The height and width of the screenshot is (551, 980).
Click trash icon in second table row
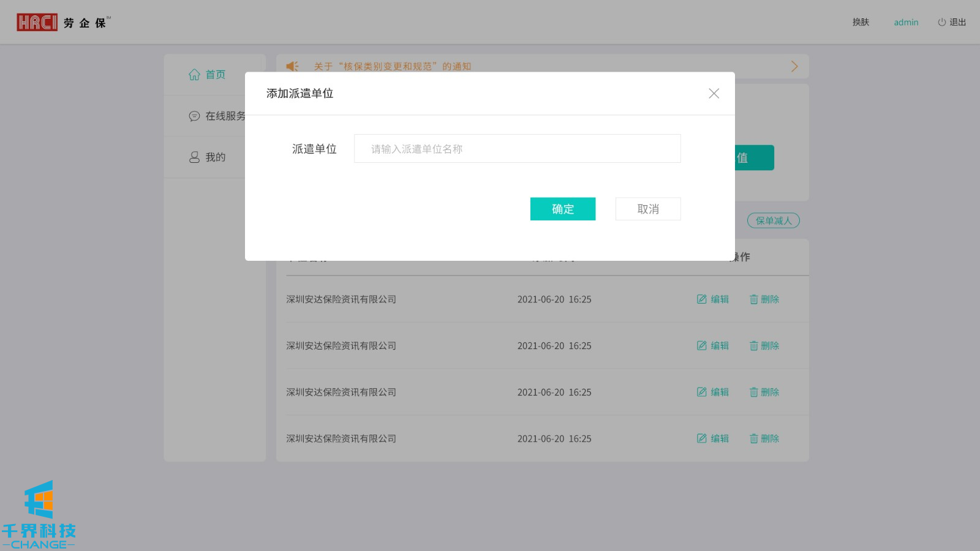(x=753, y=346)
